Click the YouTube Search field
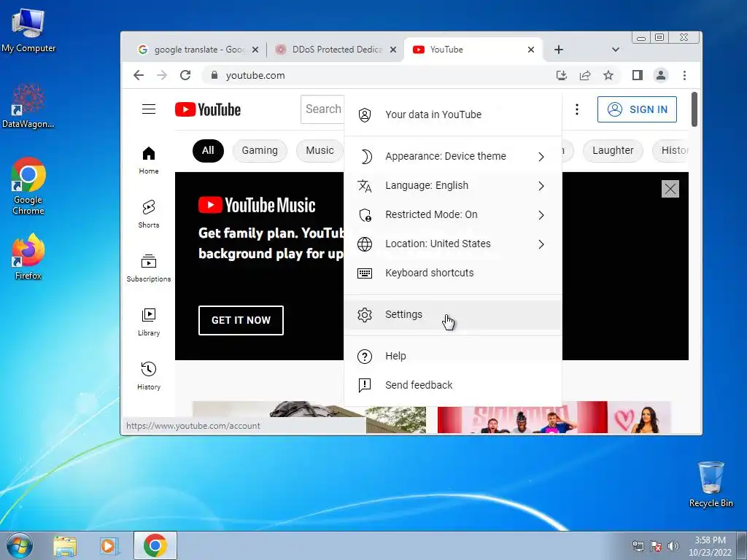This screenshot has width=747, height=560. [x=322, y=109]
